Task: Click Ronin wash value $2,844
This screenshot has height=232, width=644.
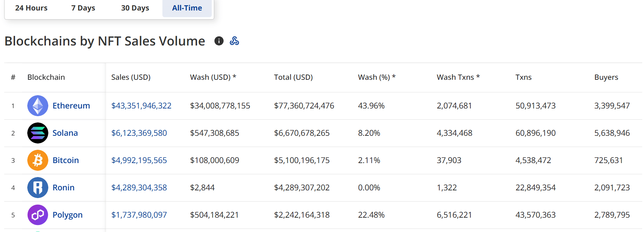Action: tap(202, 188)
